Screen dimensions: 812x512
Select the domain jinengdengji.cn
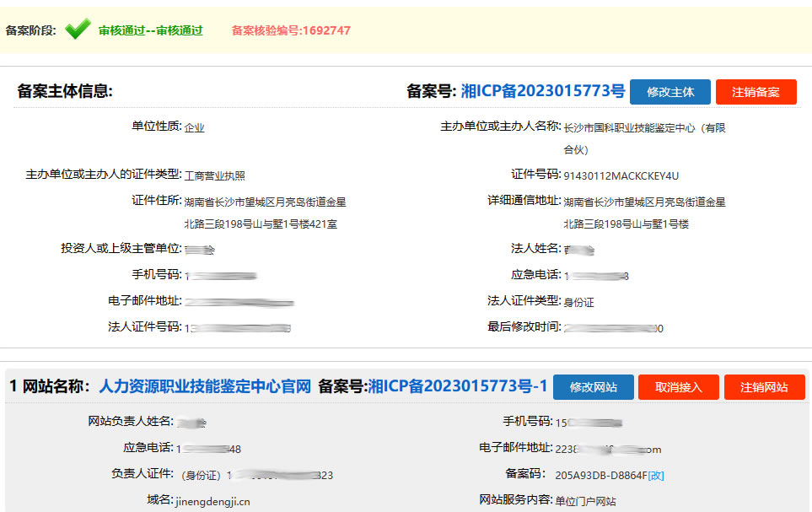pos(212,501)
